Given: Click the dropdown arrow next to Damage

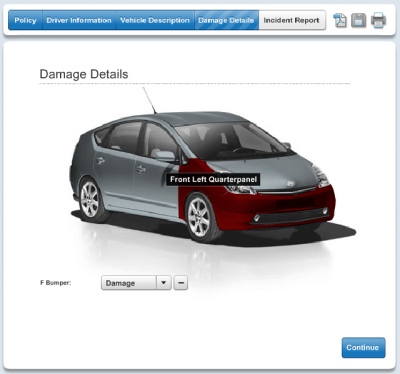Looking at the screenshot, I should click(164, 283).
